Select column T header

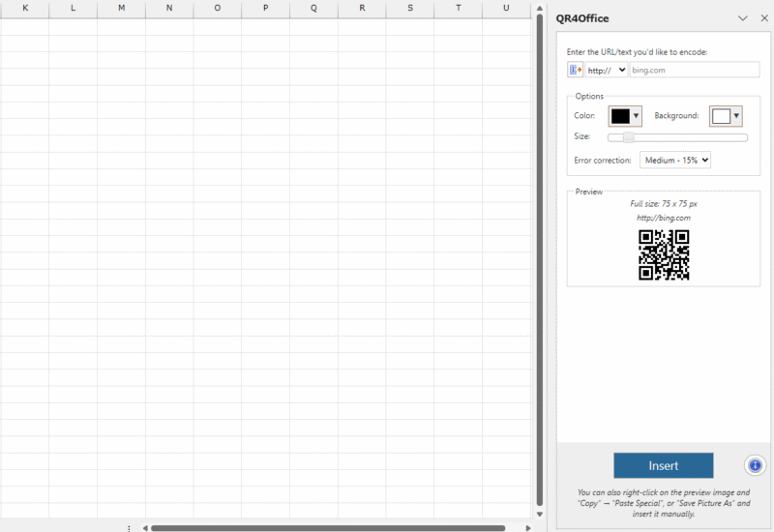pos(458,8)
